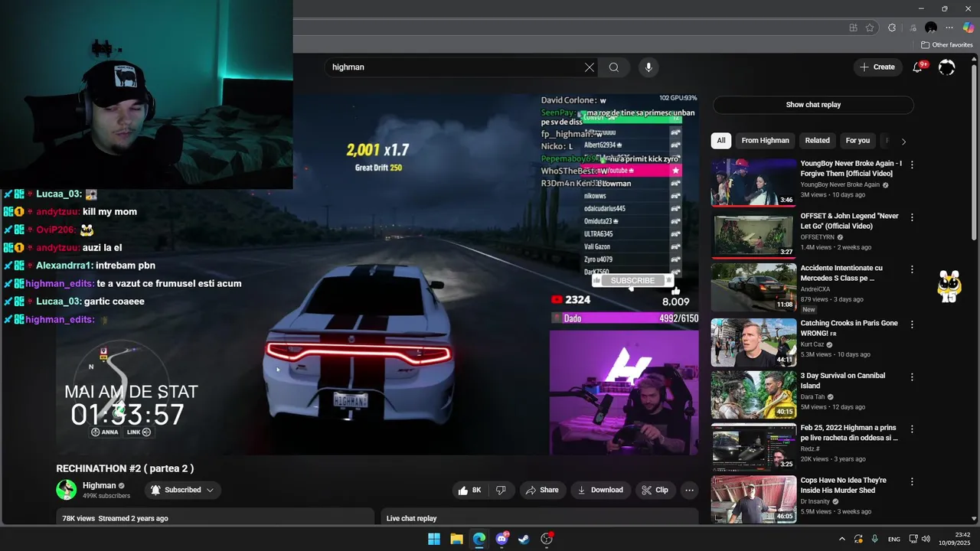980x551 pixels.
Task: Open options menu for Cannibal Island video
Action: click(x=912, y=377)
